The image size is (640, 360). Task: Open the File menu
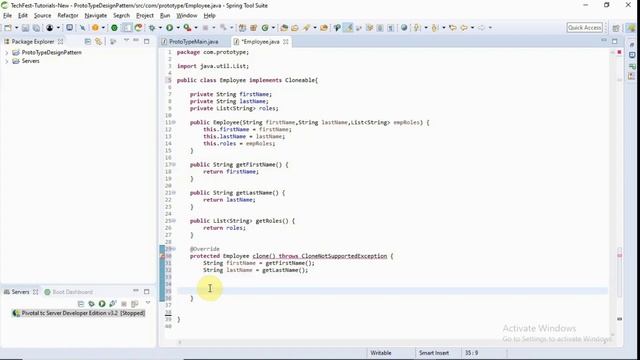pos(7,16)
